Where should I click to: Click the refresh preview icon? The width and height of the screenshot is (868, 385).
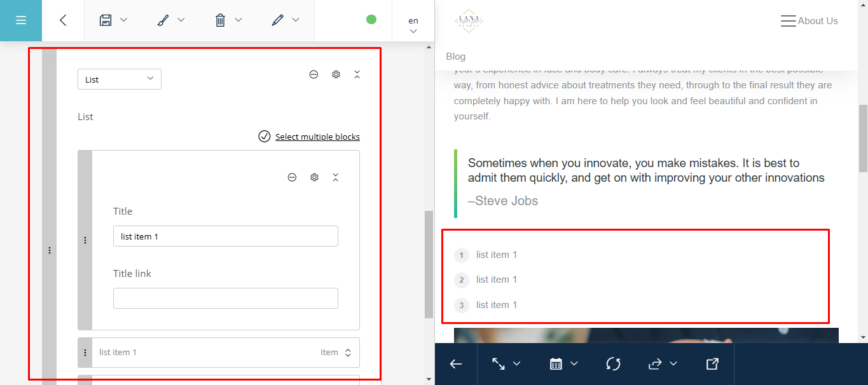(613, 364)
